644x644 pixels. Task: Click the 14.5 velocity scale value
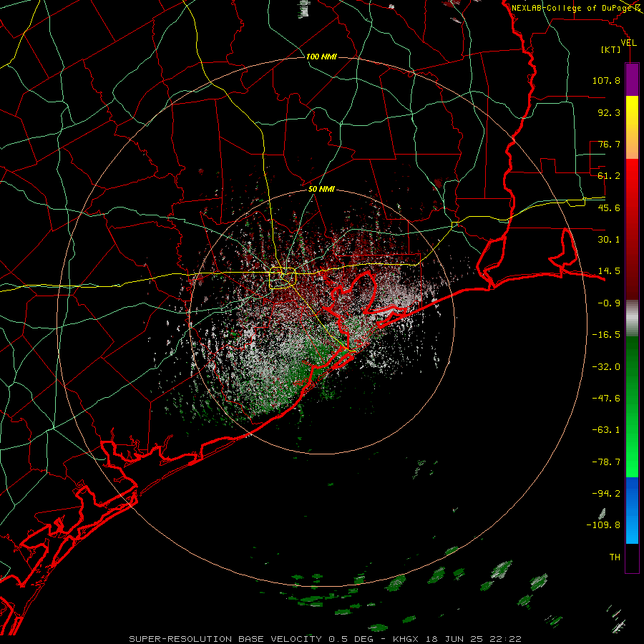[609, 271]
